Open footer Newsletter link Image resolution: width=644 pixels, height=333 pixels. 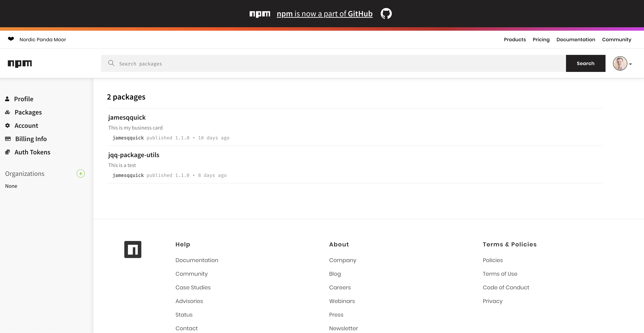point(343,328)
